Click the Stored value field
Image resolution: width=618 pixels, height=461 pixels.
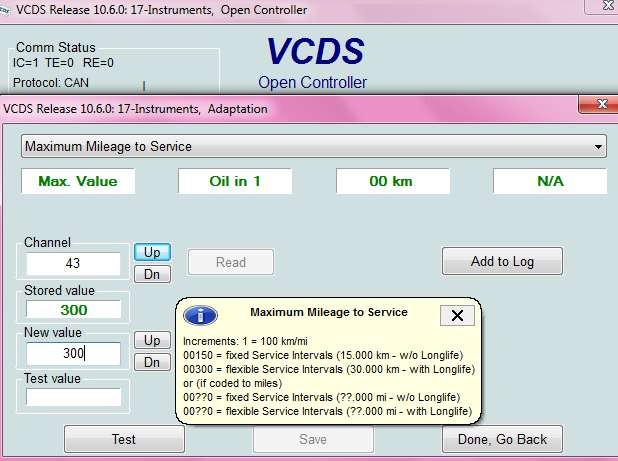73,310
